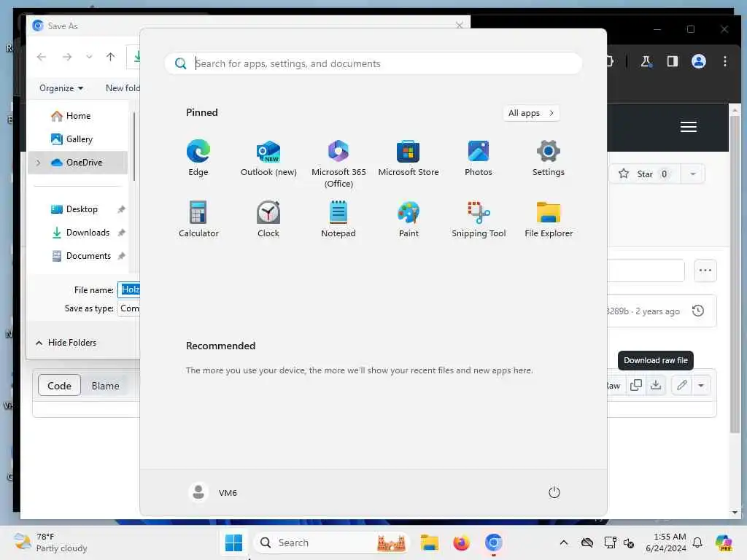
Task: Collapse folders with Hide Folders
Action: [x=66, y=343]
